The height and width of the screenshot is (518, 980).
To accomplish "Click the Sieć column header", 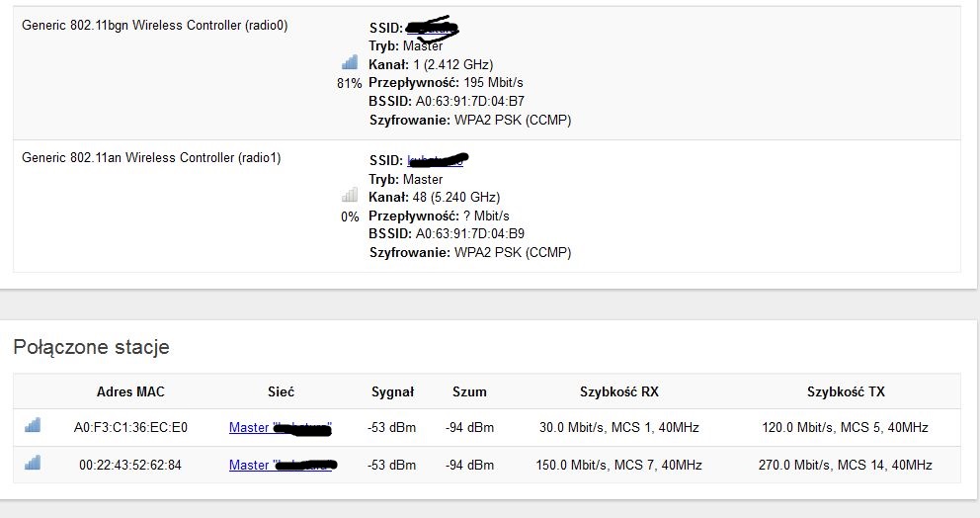I will click(x=281, y=391).
